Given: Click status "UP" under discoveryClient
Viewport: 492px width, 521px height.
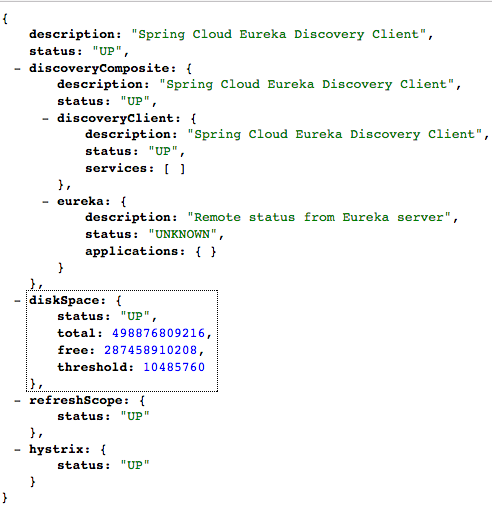Looking at the screenshot, I should coord(163,151).
